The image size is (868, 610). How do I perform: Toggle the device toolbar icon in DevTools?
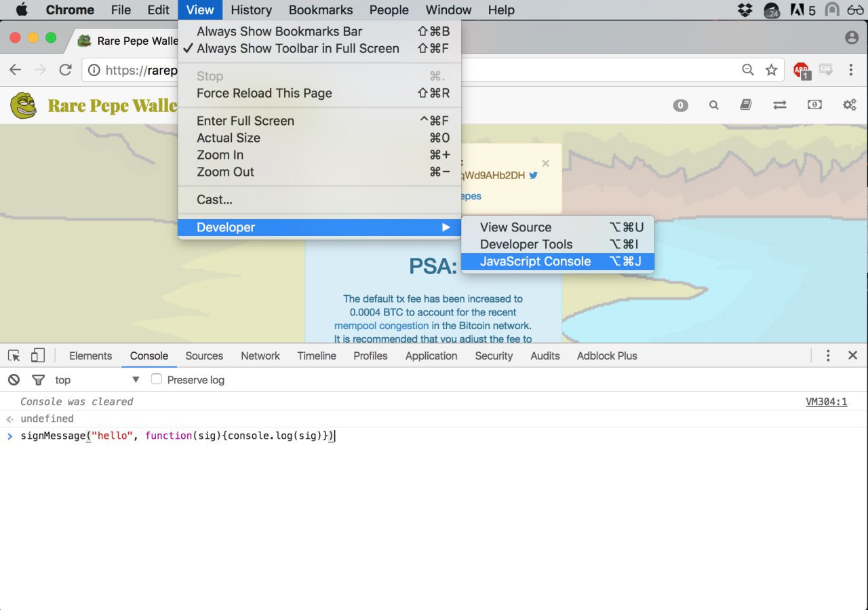pos(38,356)
